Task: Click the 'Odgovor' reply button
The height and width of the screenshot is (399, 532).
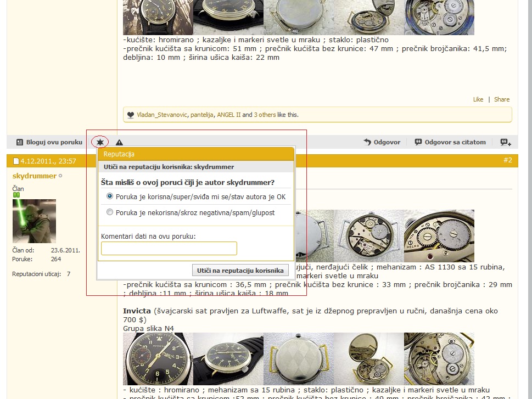Action: (x=382, y=142)
